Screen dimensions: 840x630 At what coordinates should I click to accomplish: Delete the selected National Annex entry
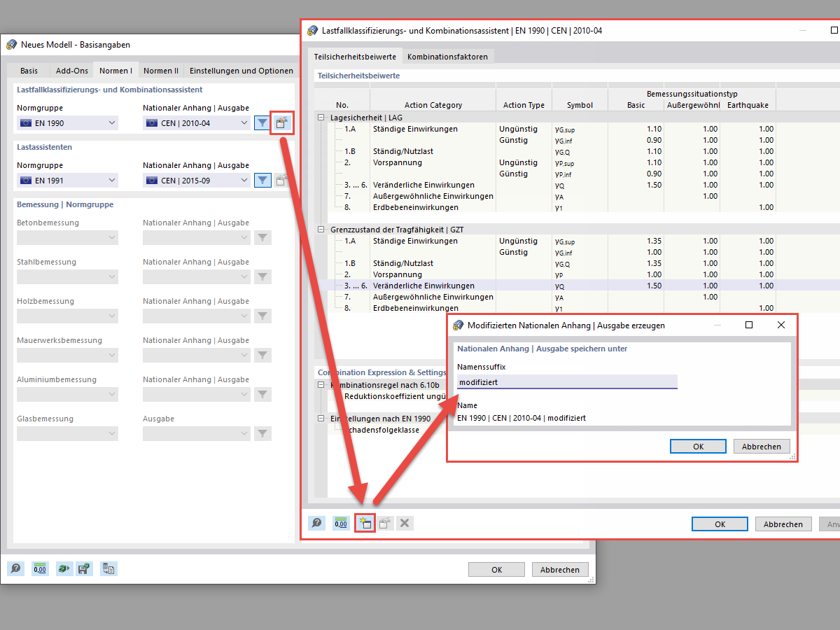tap(405, 522)
